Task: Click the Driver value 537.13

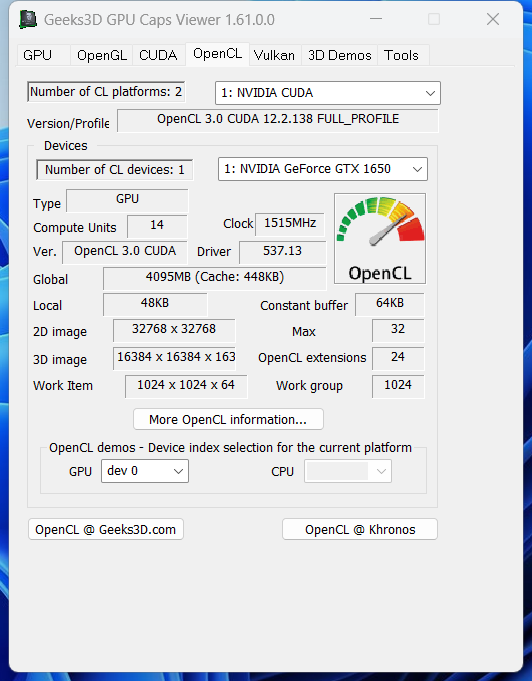Action: click(283, 252)
